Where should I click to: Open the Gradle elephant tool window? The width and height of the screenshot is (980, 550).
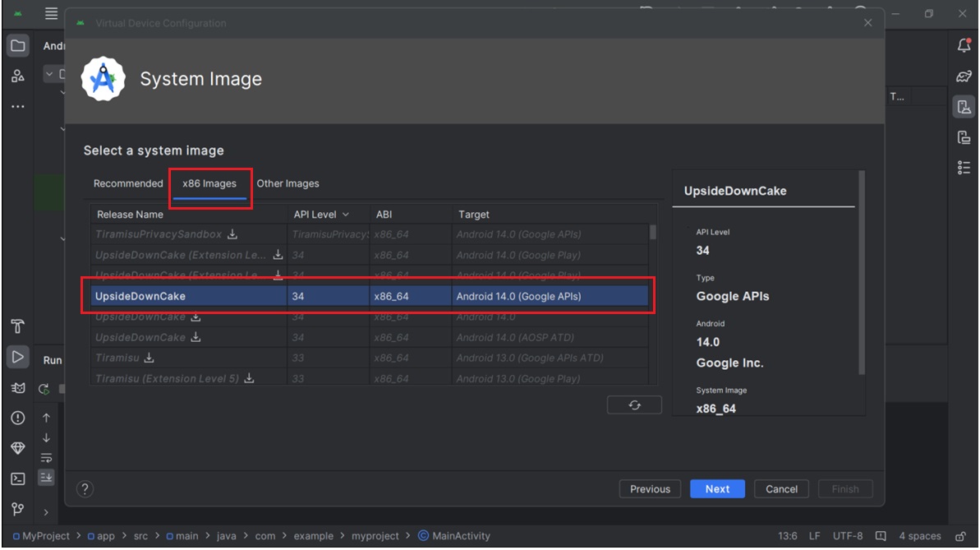click(964, 76)
